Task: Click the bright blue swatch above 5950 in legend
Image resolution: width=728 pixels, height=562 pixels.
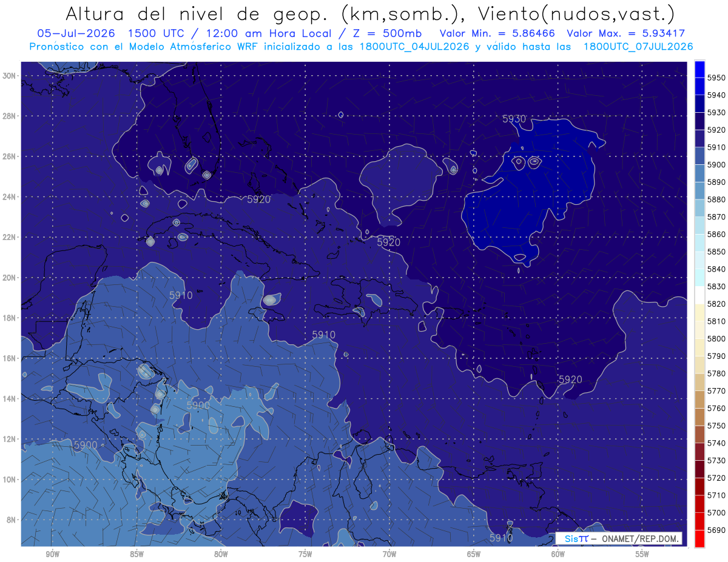Action: (x=699, y=69)
